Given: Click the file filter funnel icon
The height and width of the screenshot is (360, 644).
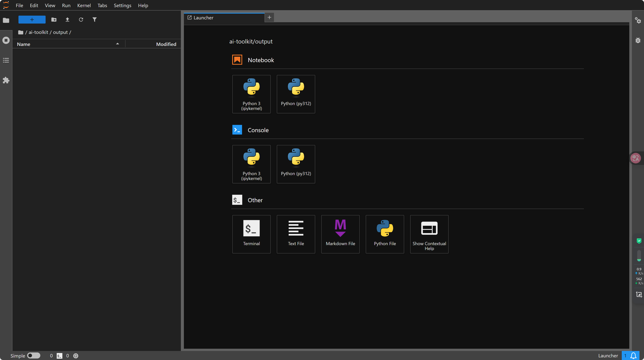Looking at the screenshot, I should (x=94, y=19).
